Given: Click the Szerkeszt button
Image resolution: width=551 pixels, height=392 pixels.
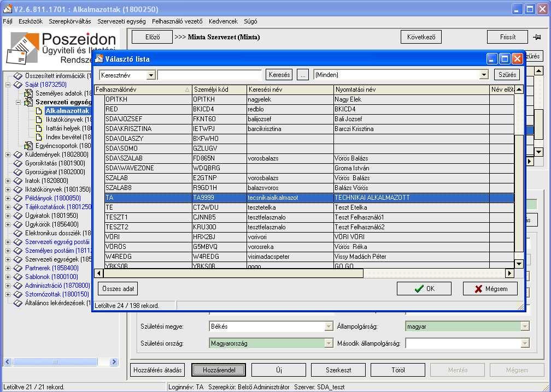Looking at the screenshot, I should 338,370.
